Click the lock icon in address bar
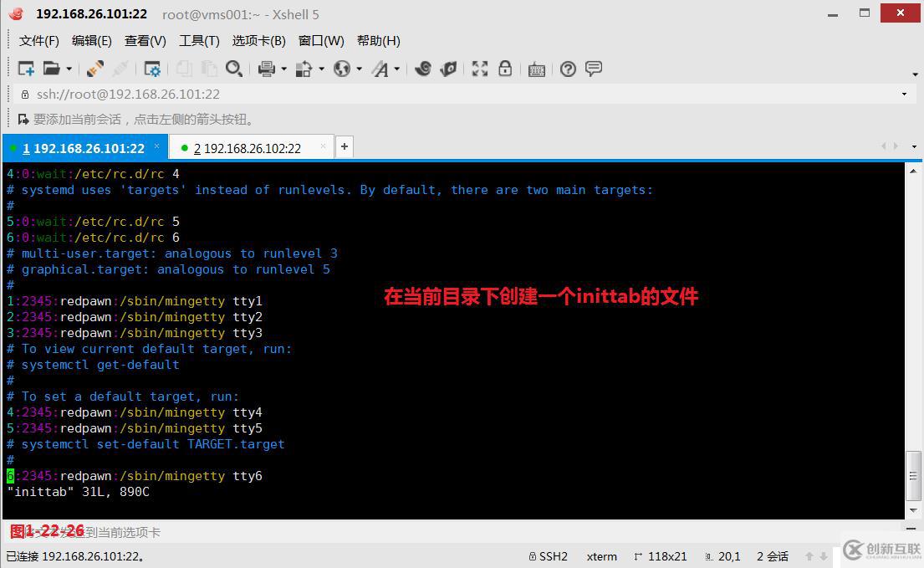Screen dimensions: 924x568 [25, 95]
